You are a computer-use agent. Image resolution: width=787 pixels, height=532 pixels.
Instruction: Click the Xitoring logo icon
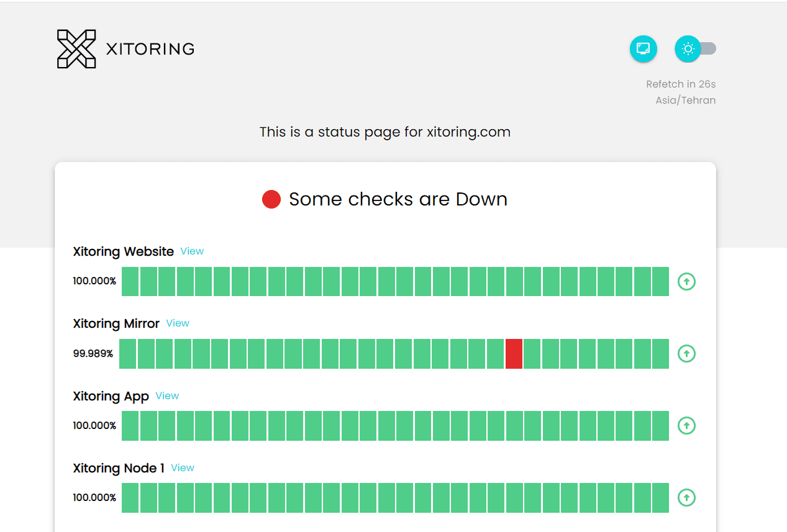point(76,48)
